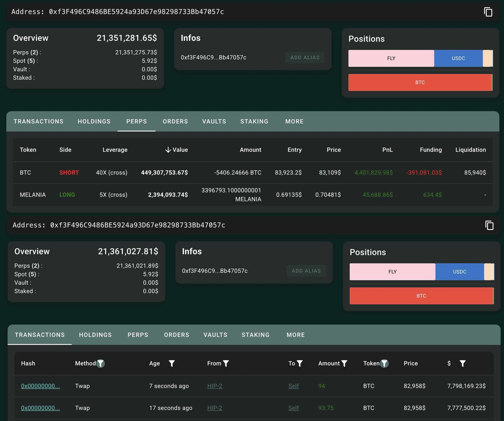Filter transactions by To column
Viewport: 504px width, 421px height.
click(300, 363)
